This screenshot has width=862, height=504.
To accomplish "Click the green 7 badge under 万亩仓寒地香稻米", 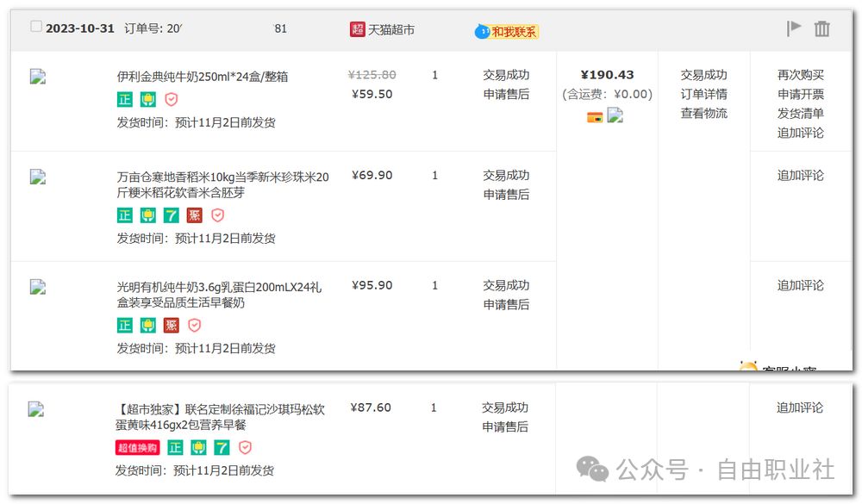I will coord(171,215).
